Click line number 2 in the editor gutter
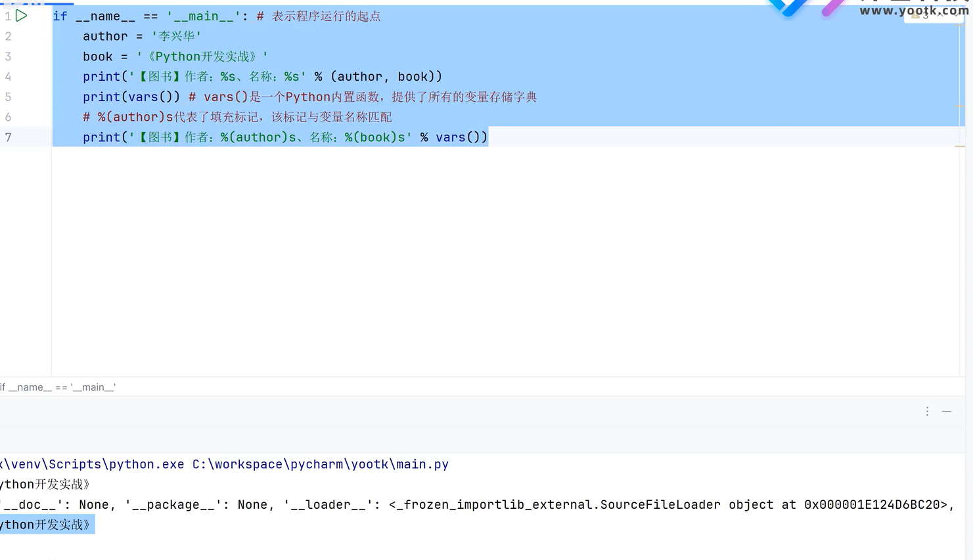This screenshot has width=973, height=560. coord(8,36)
